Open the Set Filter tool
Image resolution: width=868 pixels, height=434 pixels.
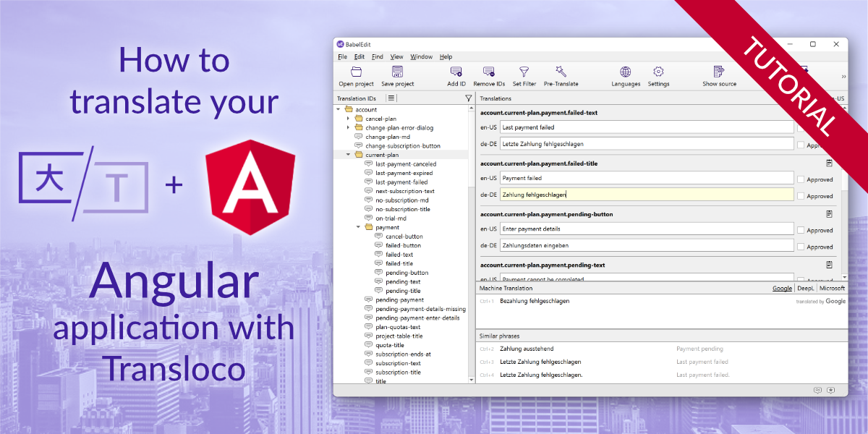point(524,72)
